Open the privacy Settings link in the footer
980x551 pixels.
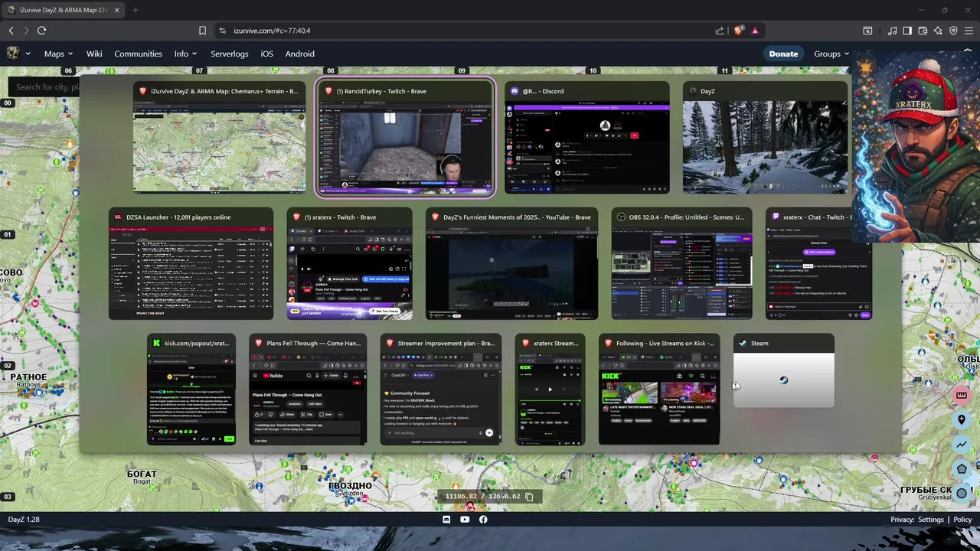tap(931, 520)
